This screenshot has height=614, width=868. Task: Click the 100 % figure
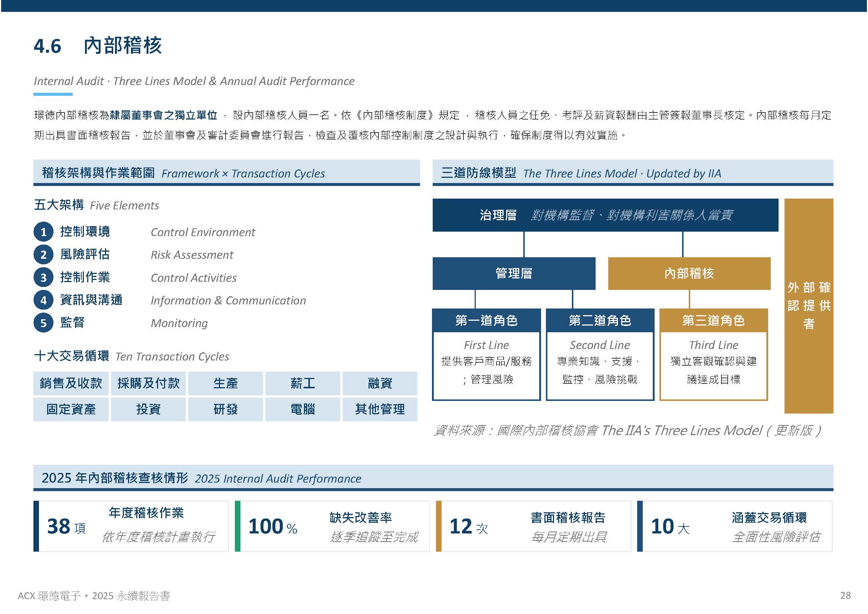pos(273,526)
